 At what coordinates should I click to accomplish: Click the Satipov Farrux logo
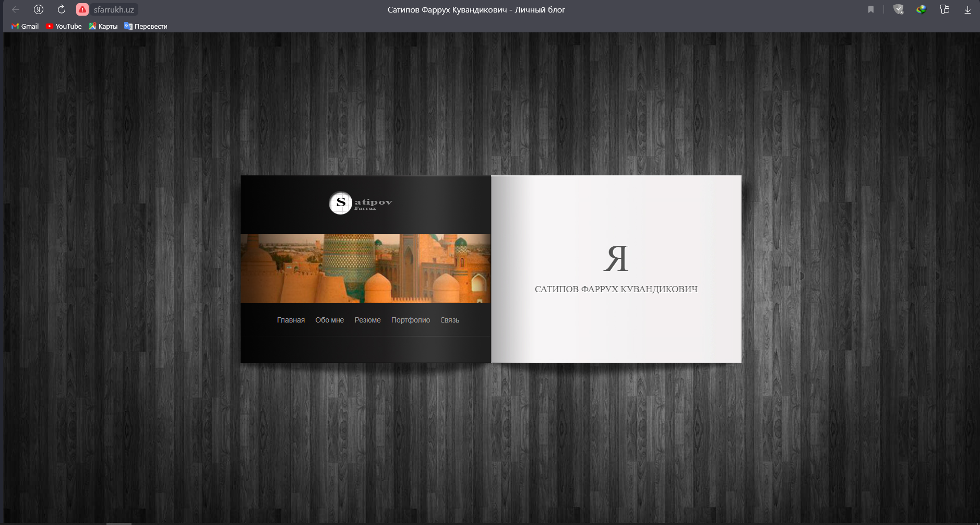coord(361,203)
